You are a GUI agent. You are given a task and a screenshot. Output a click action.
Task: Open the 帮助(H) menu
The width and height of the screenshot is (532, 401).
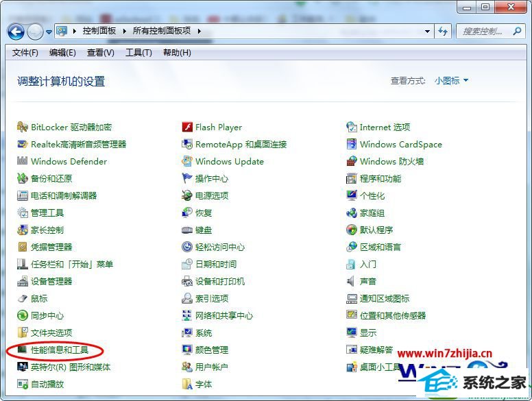[x=177, y=53]
